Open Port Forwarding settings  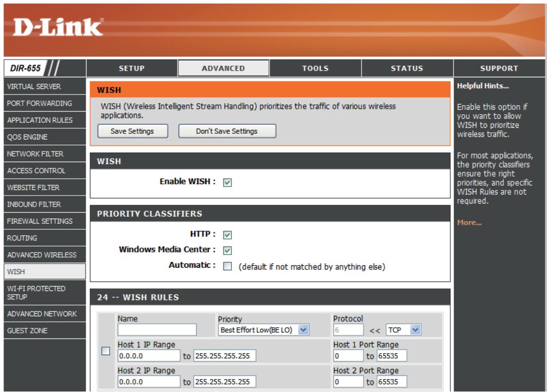tap(44, 103)
